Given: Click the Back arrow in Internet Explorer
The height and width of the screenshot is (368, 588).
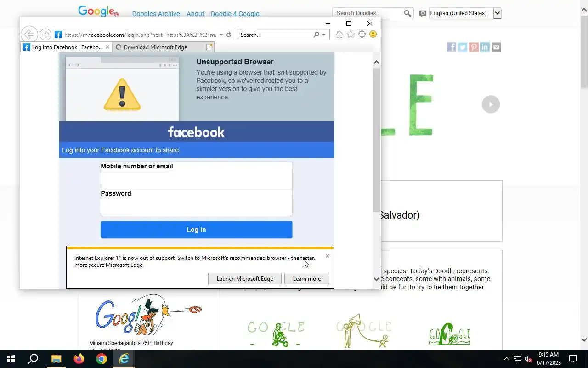Looking at the screenshot, I should coord(28,34).
